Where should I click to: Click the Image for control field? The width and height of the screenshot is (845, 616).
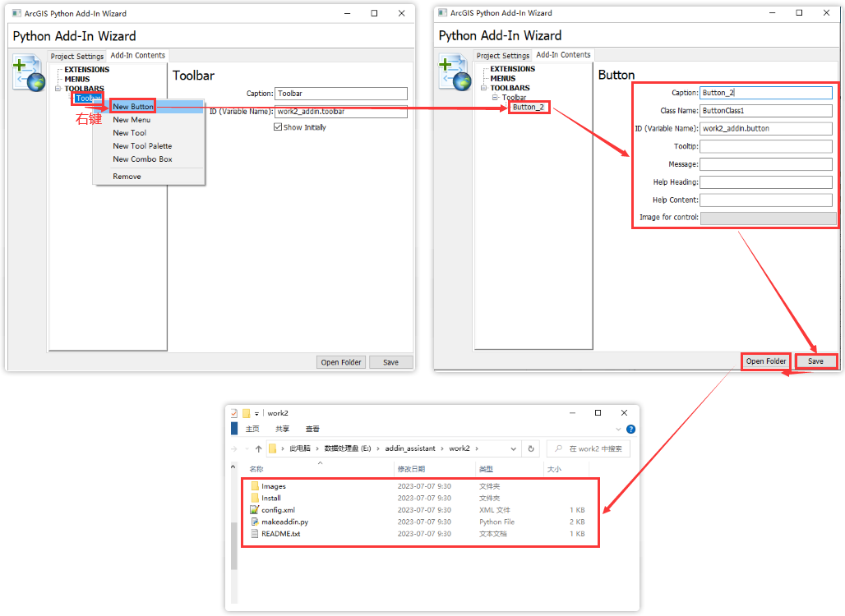(x=768, y=218)
